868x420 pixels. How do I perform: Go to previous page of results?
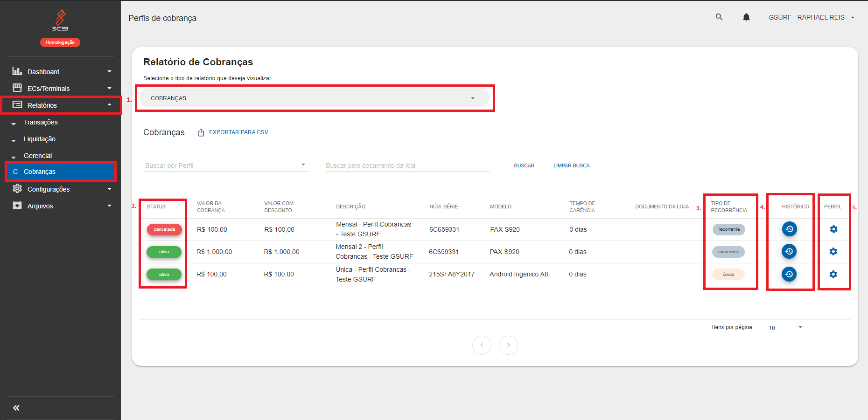(x=482, y=345)
